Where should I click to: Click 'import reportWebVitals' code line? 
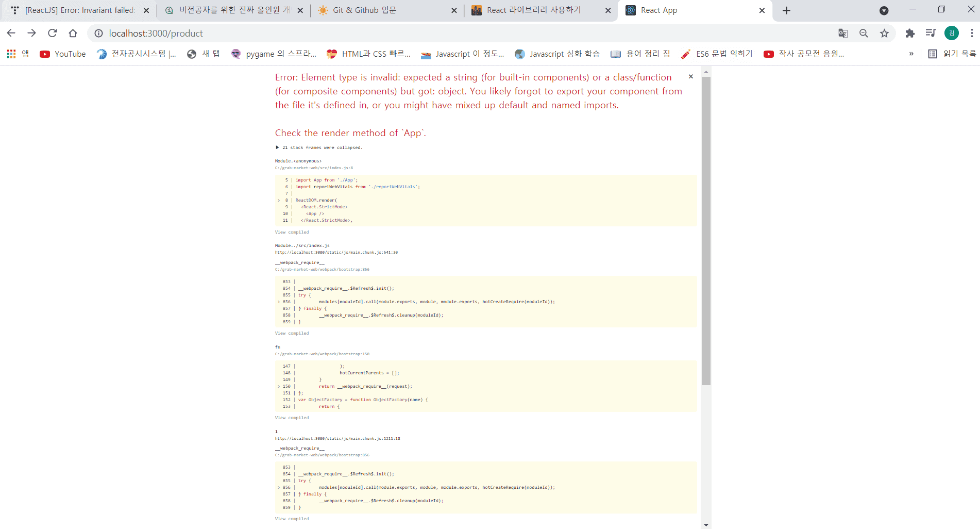pyautogui.click(x=358, y=187)
